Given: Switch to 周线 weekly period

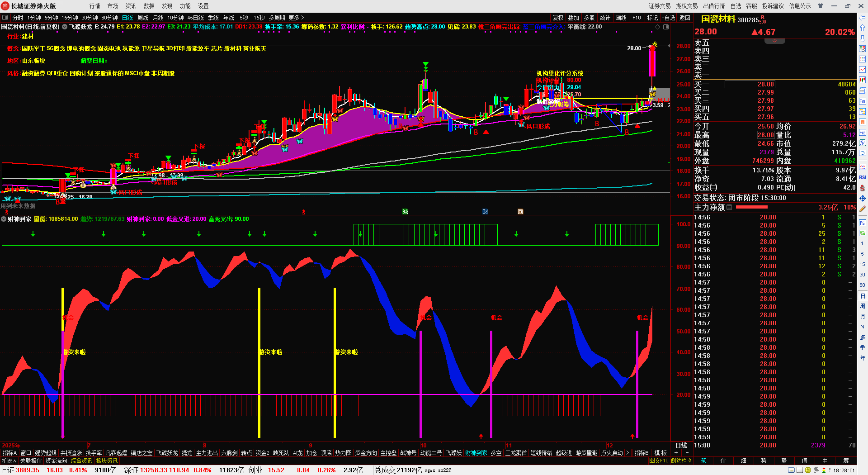Looking at the screenshot, I should pos(143,18).
